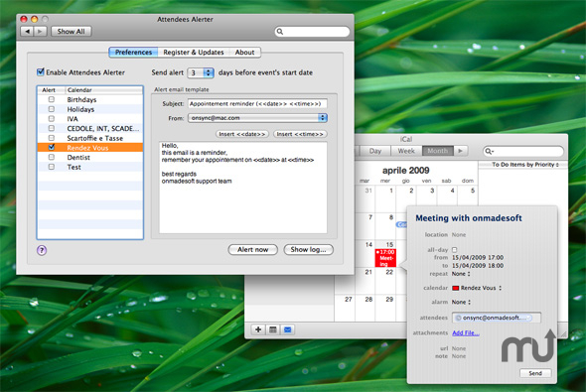
Task: Click the Alert column header
Action: (x=52, y=90)
